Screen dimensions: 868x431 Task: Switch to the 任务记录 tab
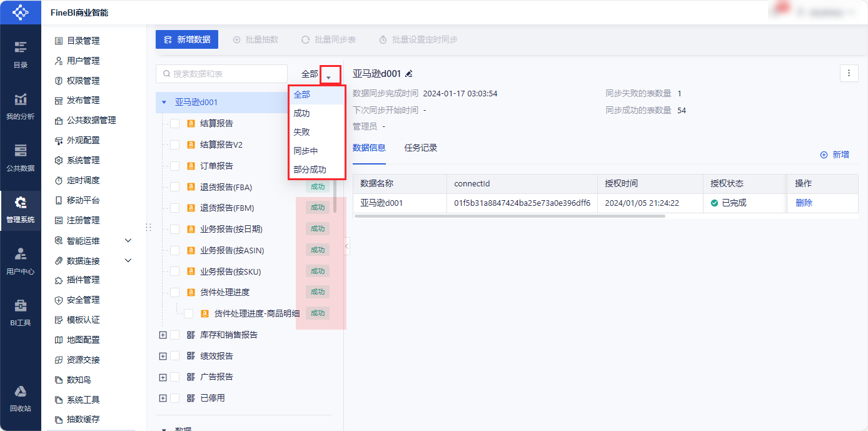pyautogui.click(x=421, y=148)
